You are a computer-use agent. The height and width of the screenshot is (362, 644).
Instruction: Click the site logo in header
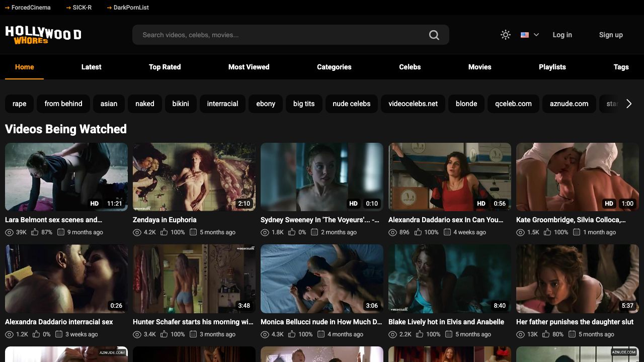point(43,35)
